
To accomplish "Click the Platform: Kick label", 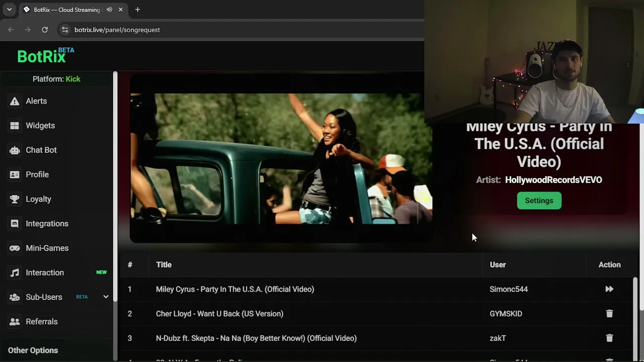I will tap(56, 79).
